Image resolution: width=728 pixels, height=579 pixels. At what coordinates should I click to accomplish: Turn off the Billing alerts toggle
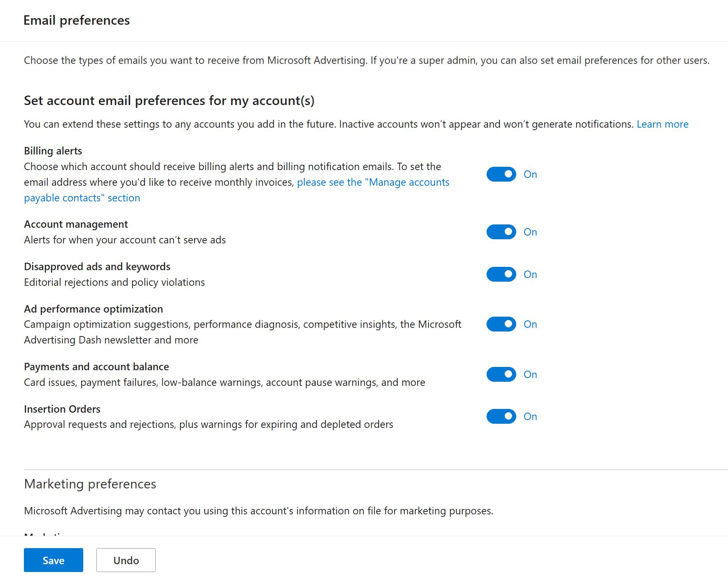pyautogui.click(x=500, y=174)
